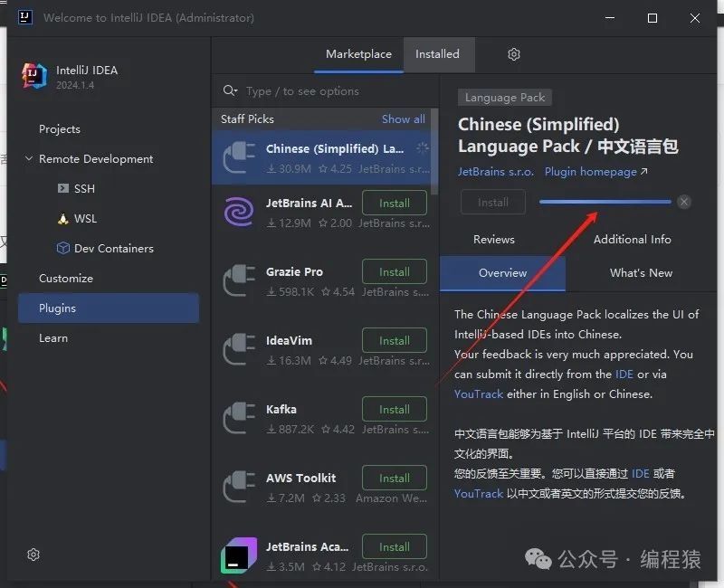Image resolution: width=724 pixels, height=588 pixels.
Task: Open the Reviews tab
Action: point(494,240)
